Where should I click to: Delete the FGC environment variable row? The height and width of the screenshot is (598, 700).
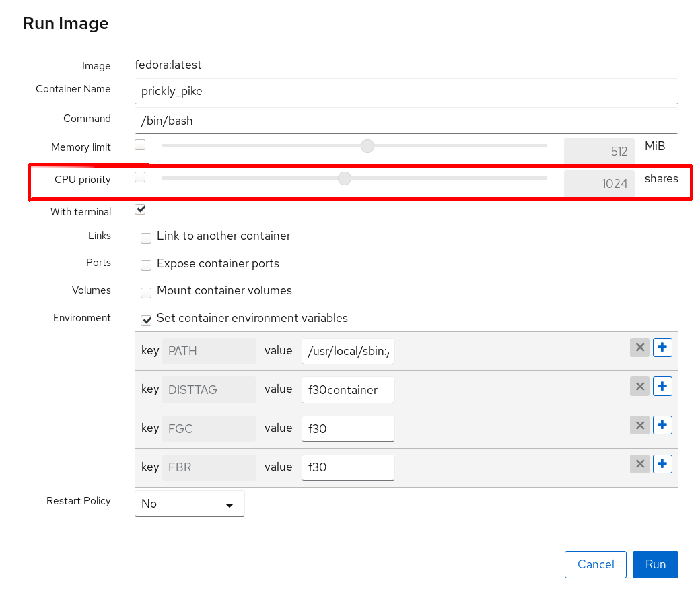coord(639,426)
